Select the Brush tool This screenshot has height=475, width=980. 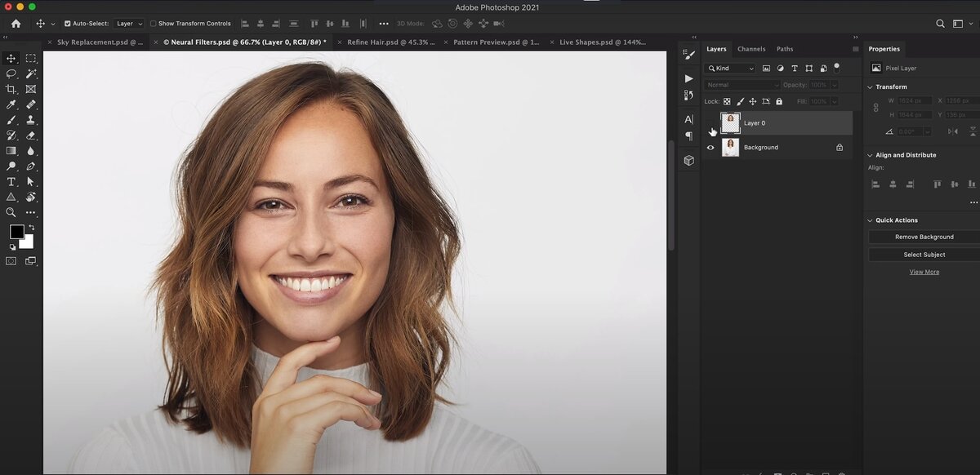pyautogui.click(x=11, y=120)
